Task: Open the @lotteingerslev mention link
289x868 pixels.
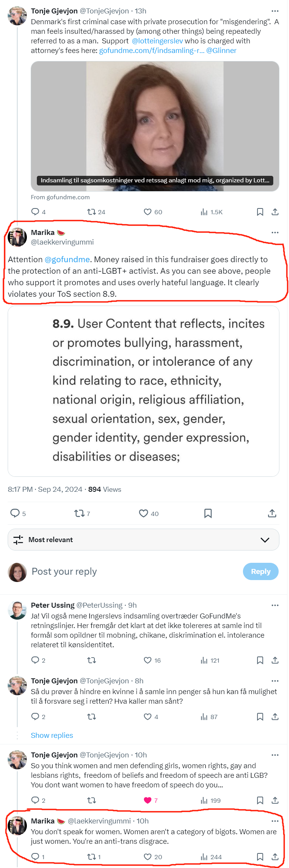Action: point(157,41)
